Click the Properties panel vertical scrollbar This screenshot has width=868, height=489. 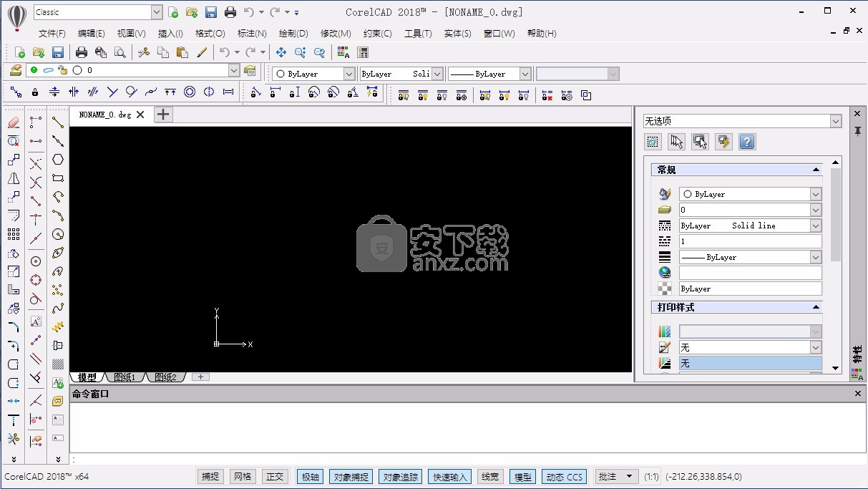(x=836, y=215)
